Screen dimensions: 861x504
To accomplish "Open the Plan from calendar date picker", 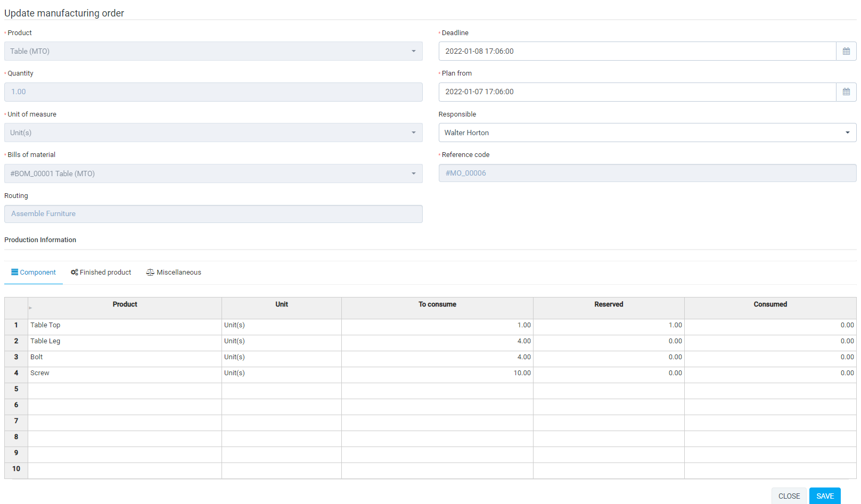I will click(846, 92).
